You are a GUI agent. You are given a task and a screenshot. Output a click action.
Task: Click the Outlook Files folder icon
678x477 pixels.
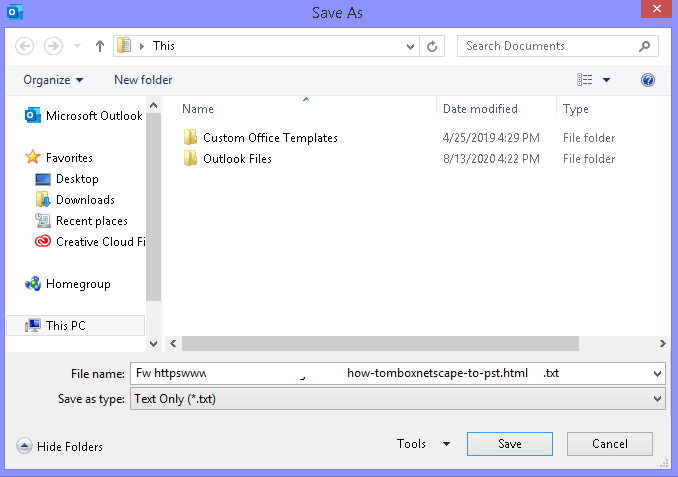[x=190, y=158]
